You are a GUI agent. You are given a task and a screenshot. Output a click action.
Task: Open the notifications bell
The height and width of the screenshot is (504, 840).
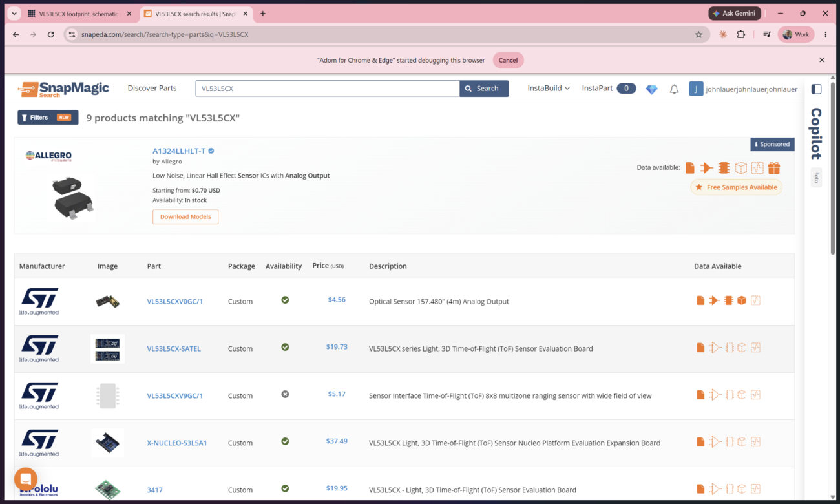(x=674, y=89)
